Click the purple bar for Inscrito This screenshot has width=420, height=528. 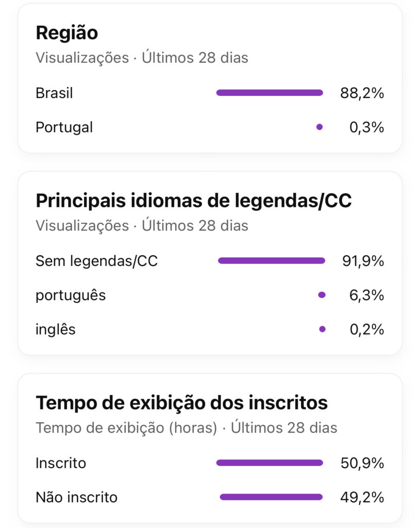point(270,463)
